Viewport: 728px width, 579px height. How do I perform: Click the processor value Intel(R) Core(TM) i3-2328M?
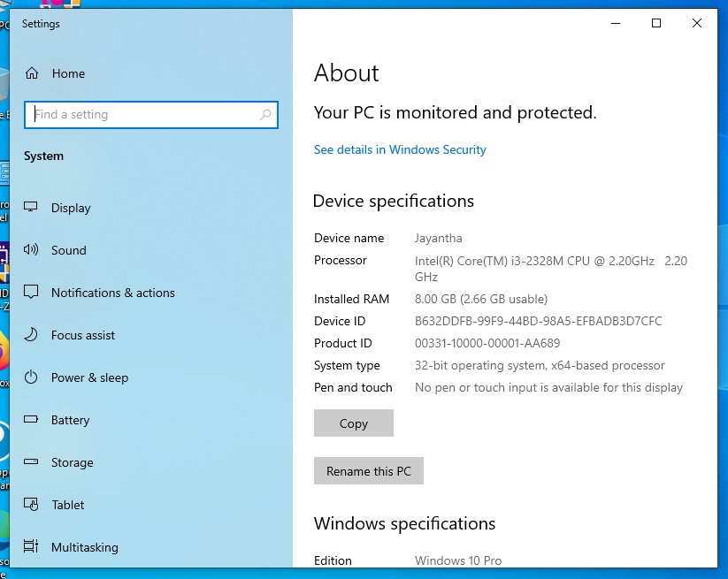(x=551, y=268)
